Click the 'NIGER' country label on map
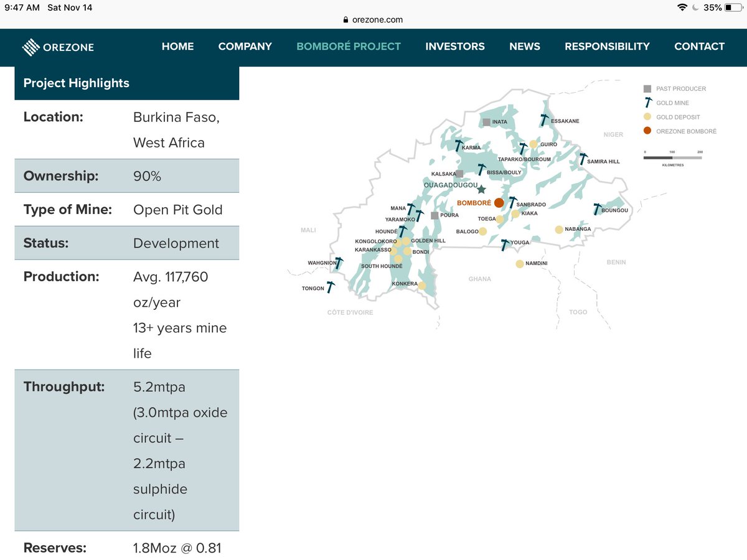Viewport: 747px width, 560px height. click(613, 134)
